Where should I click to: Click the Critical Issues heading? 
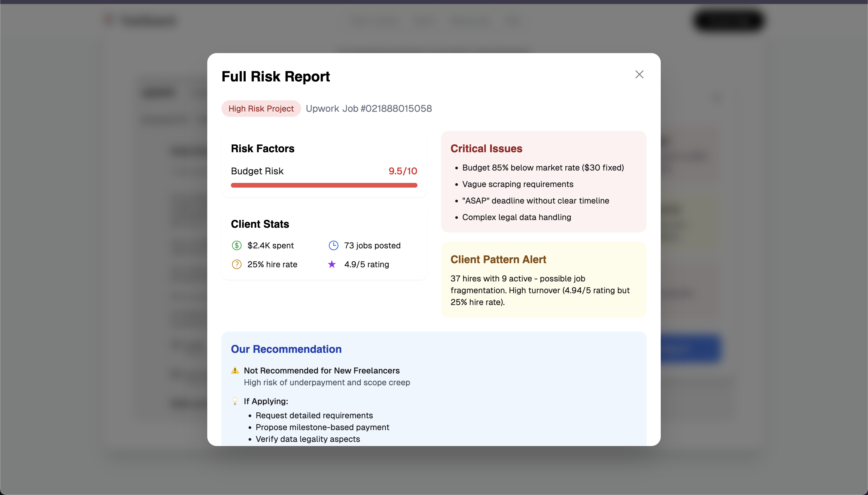coord(486,149)
